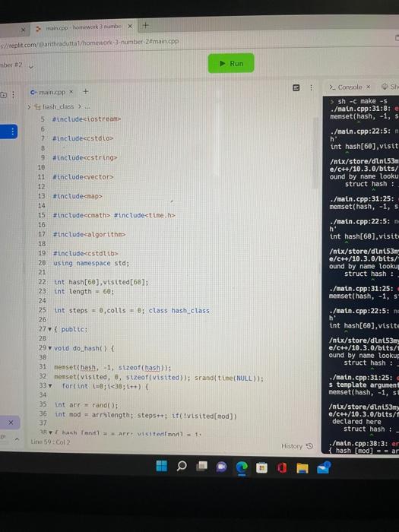Open the editor layout panel icon

tap(296, 88)
